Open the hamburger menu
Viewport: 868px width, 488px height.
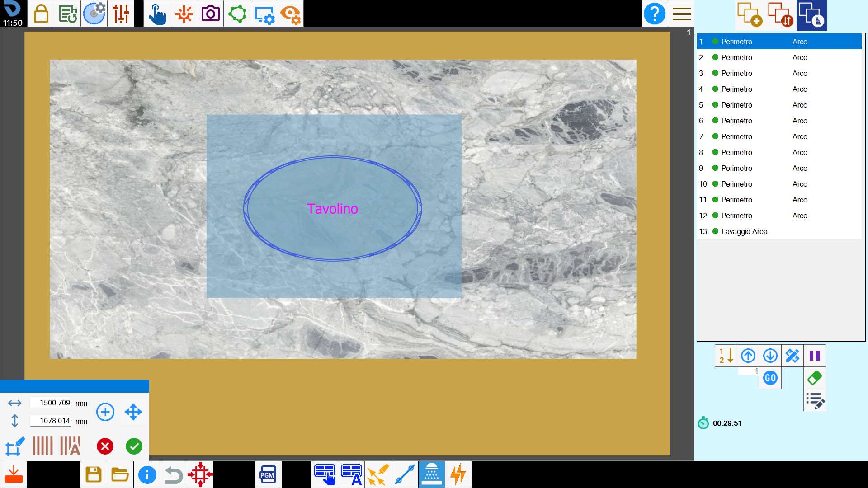tap(681, 14)
